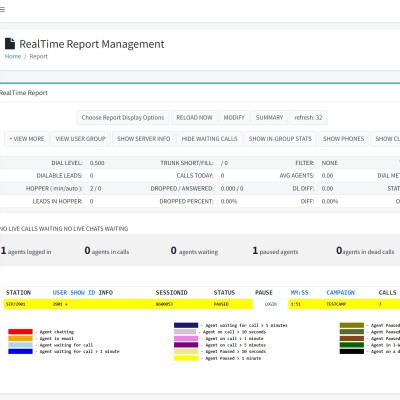Click the TESTCAMP campaign cell

336,304
